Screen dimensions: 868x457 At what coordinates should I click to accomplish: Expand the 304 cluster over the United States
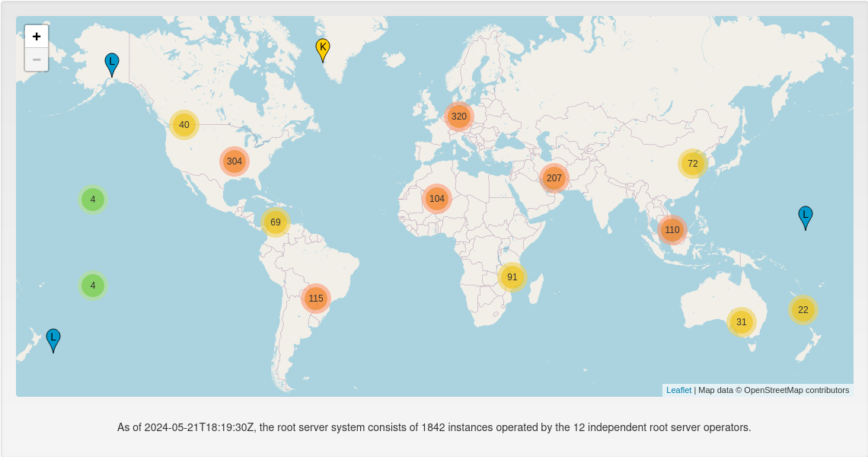pos(235,161)
